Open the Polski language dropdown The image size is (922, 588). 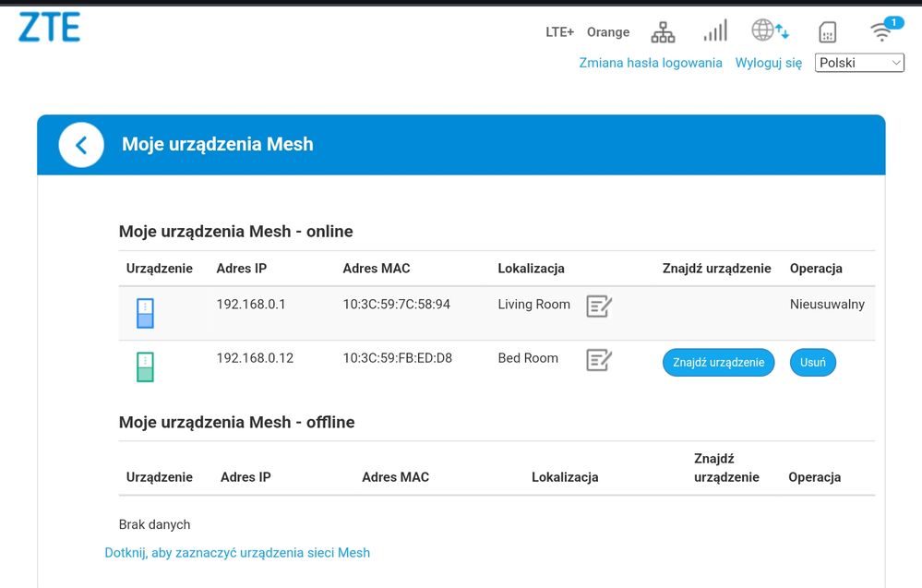coord(858,63)
